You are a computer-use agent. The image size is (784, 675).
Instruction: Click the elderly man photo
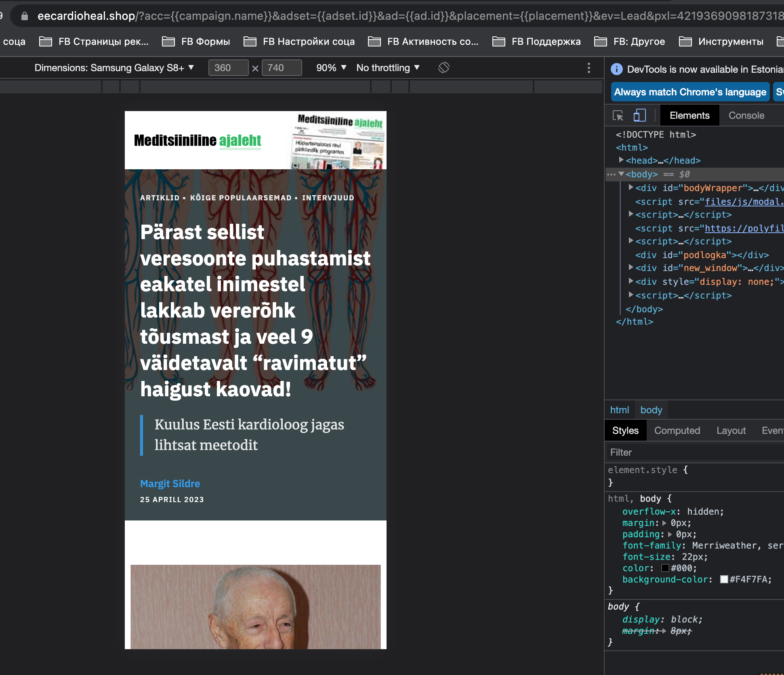[x=255, y=607]
